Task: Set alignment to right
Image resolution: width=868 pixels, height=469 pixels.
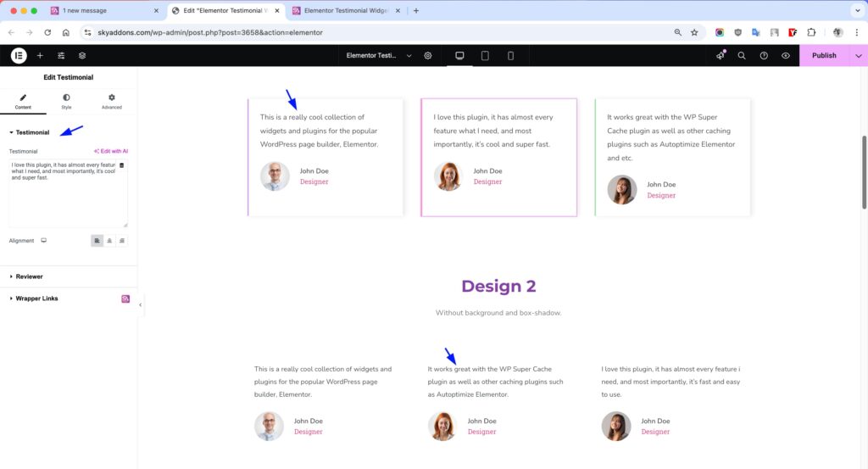Action: [122, 241]
